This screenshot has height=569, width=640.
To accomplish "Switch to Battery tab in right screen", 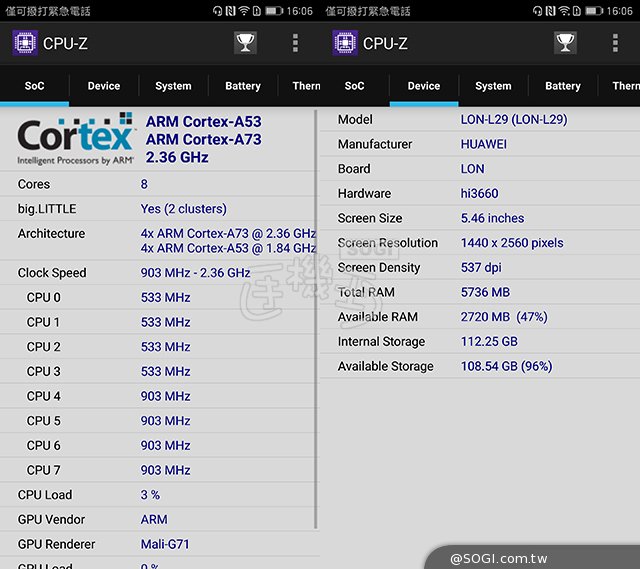I will [563, 86].
